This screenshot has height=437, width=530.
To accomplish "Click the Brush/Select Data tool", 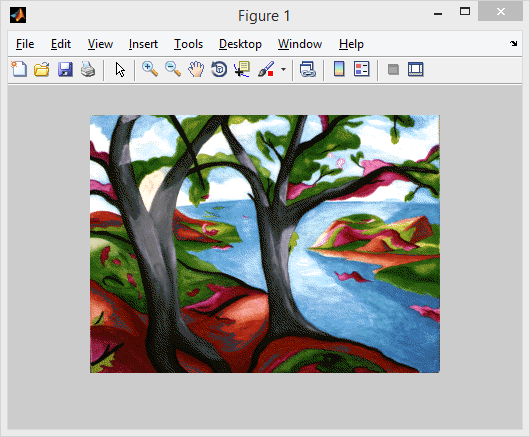I will (x=266, y=69).
